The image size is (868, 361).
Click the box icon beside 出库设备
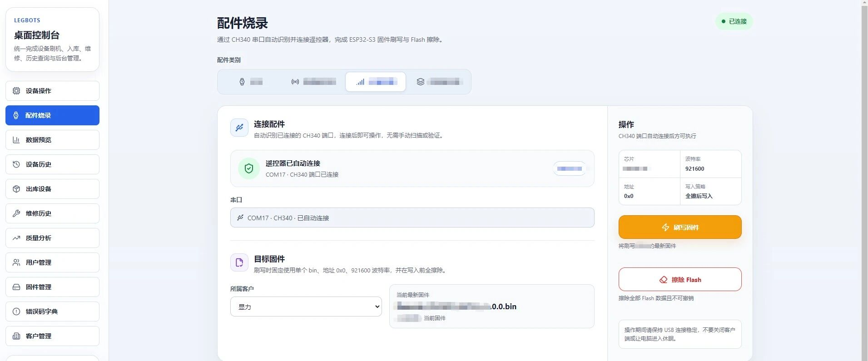pos(16,189)
